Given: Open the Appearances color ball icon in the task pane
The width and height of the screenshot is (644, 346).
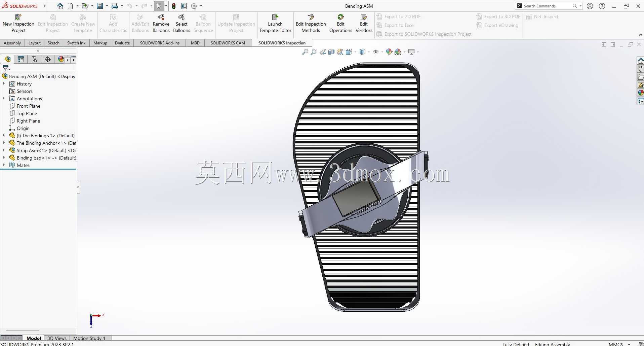Looking at the screenshot, I should [641, 93].
